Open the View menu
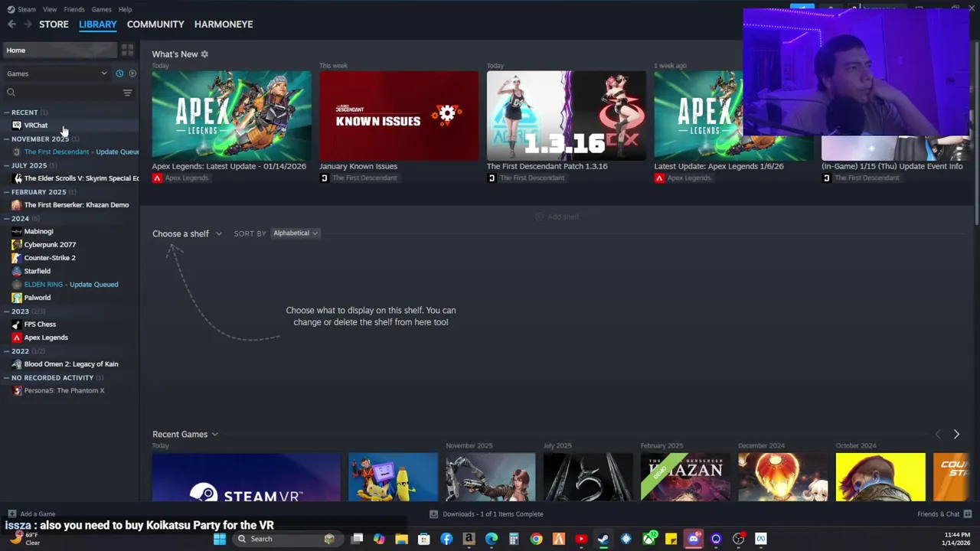This screenshot has width=980, height=551. point(50,9)
